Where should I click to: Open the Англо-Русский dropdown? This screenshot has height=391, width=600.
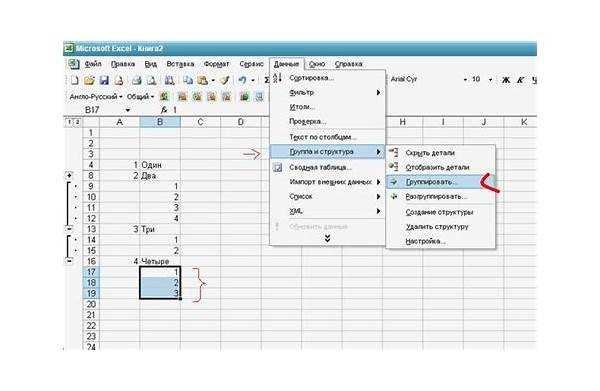(x=121, y=97)
